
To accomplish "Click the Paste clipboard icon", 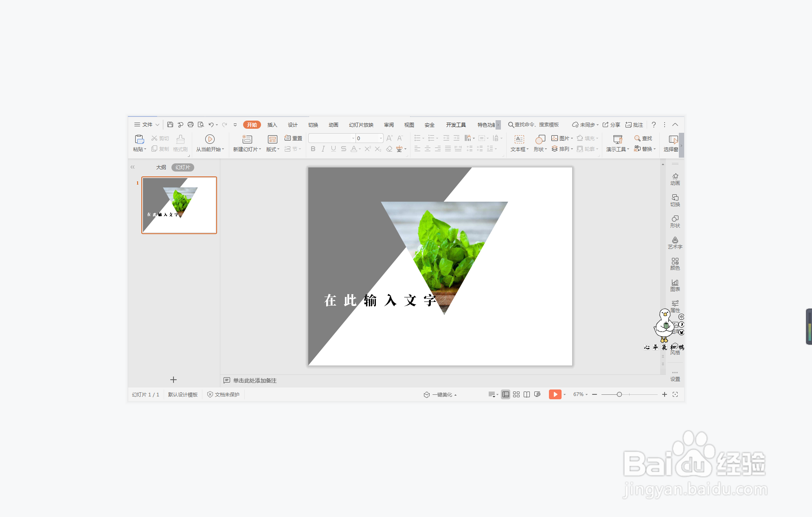I will click(x=139, y=139).
